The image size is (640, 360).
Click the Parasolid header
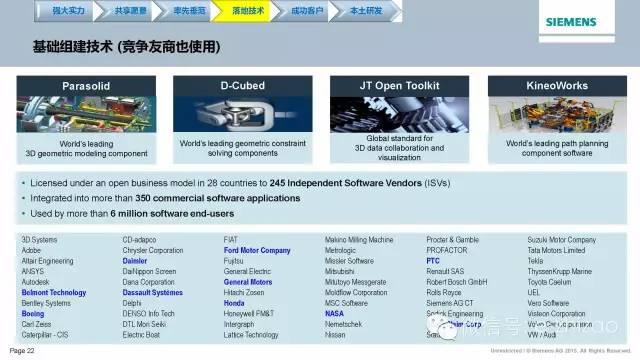86,86
